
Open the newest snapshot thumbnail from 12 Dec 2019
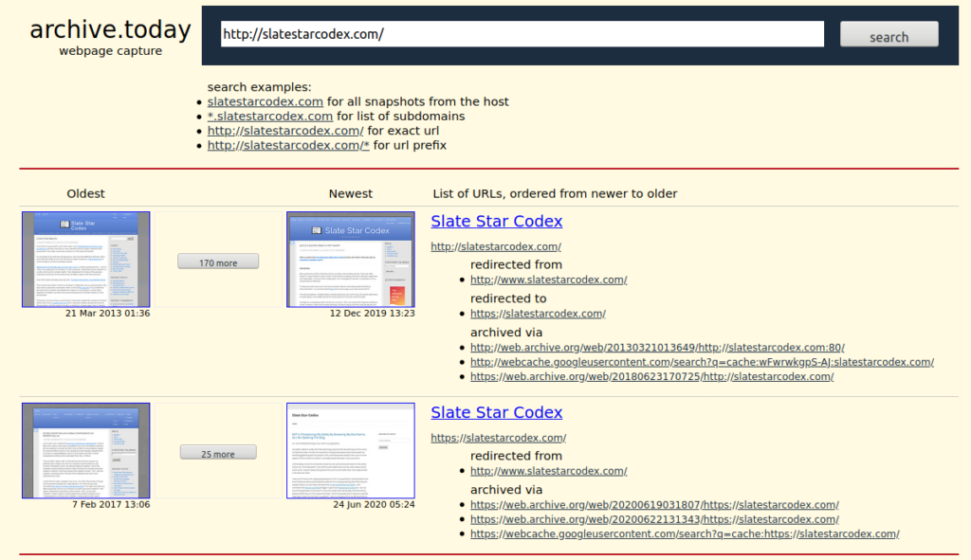point(351,260)
